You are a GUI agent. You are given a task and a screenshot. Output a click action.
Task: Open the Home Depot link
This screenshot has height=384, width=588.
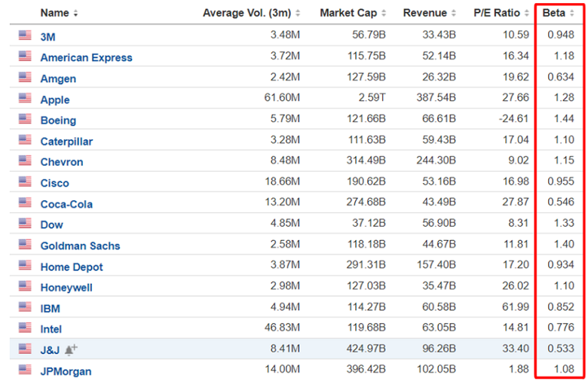(x=72, y=267)
